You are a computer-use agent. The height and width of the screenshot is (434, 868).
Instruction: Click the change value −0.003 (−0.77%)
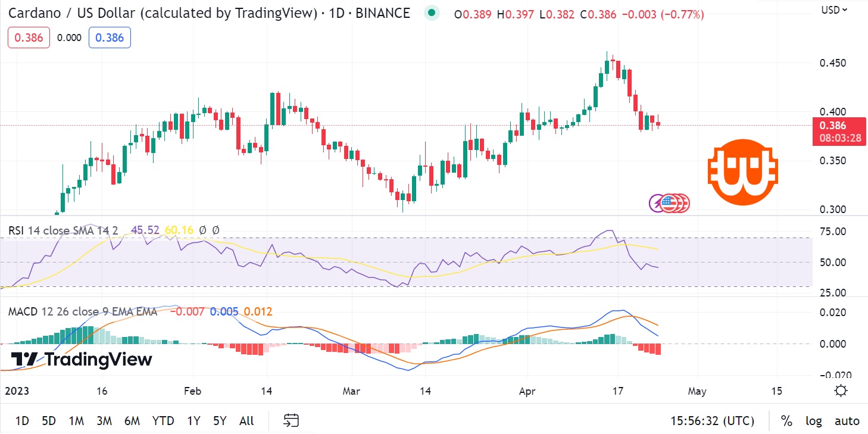click(663, 14)
